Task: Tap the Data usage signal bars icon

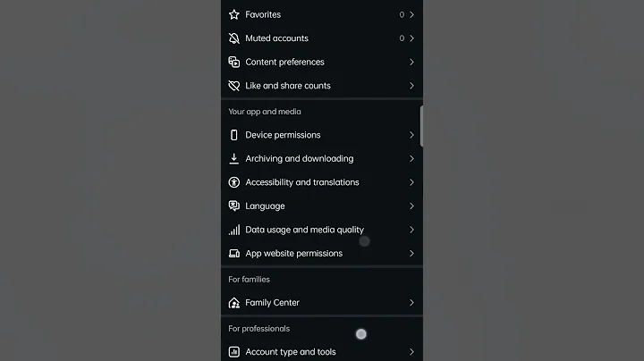Action: pyautogui.click(x=234, y=230)
